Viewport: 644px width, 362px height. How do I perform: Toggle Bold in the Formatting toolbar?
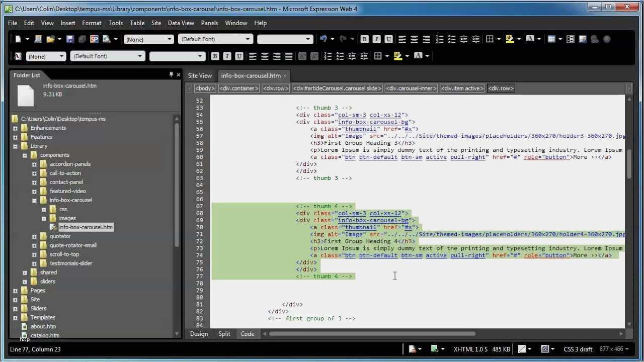point(215,56)
